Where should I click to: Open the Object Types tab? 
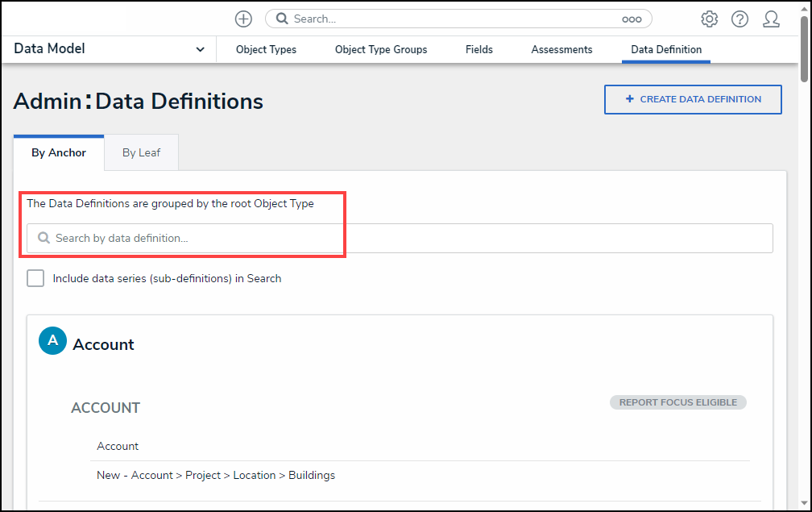(266, 49)
